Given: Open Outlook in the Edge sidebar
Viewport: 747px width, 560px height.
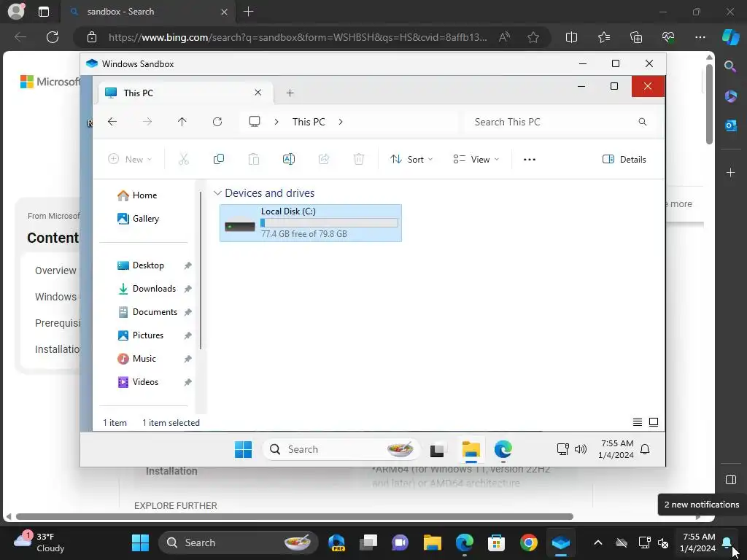Looking at the screenshot, I should (731, 125).
